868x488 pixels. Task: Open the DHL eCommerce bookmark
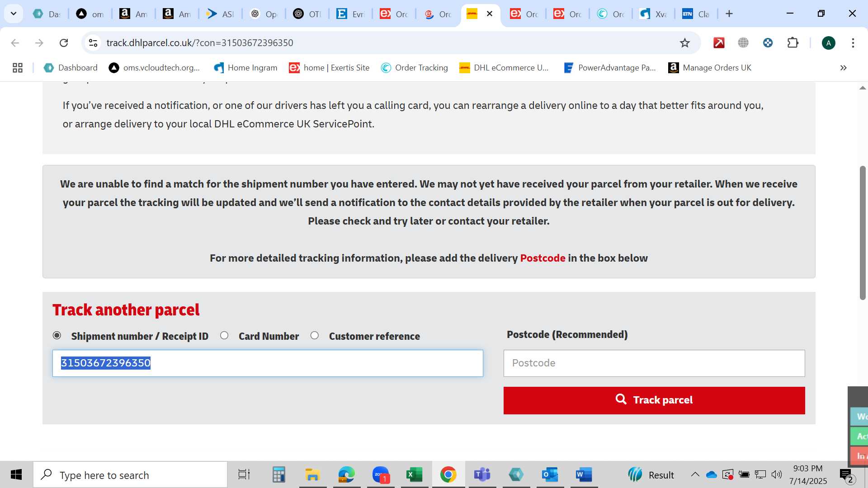pos(504,68)
